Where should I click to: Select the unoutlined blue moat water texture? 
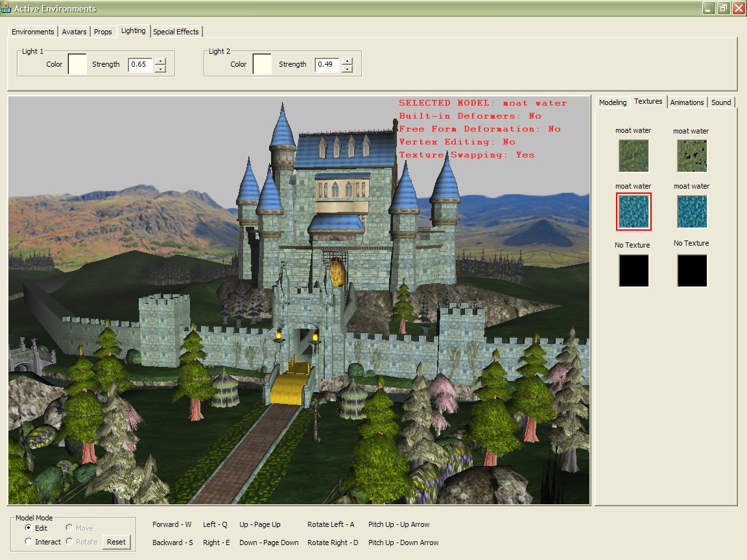(693, 211)
